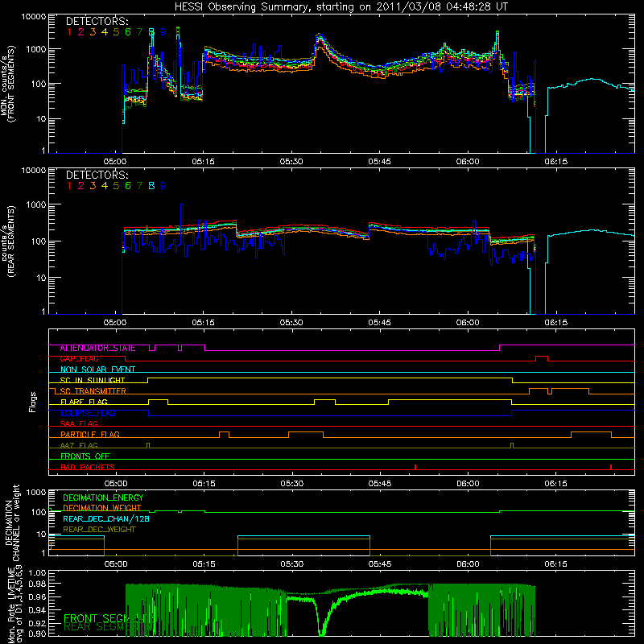Select dark green detector 7 in front legend
Image resolution: width=644 pixels, height=644 pixels.
[x=139, y=32]
